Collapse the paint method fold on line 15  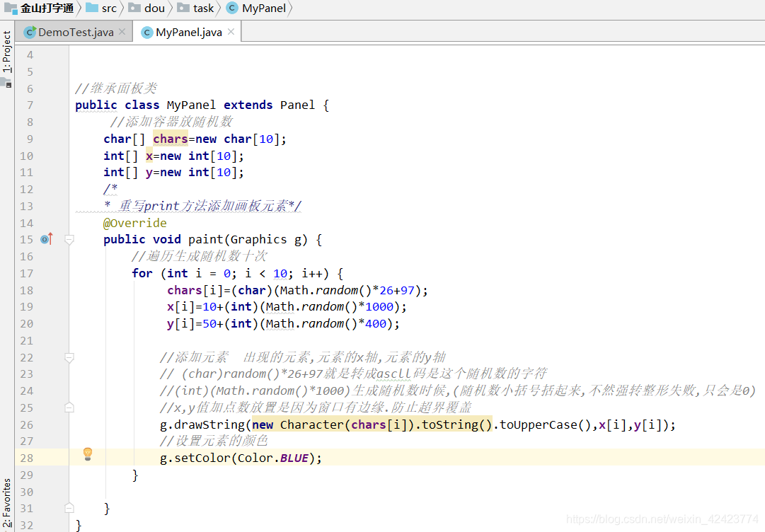click(x=69, y=239)
